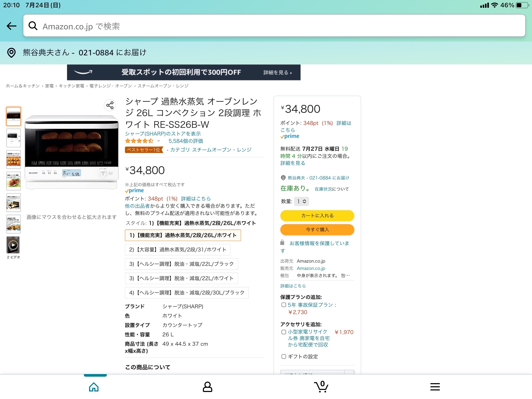Open 5,584個の評価 reviews link

pyautogui.click(x=186, y=141)
